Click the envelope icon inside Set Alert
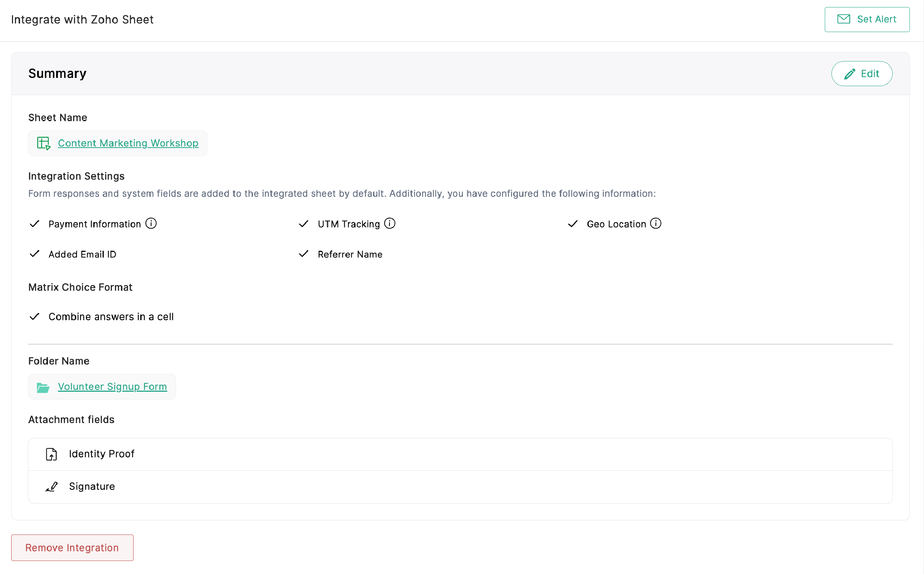 coord(843,19)
